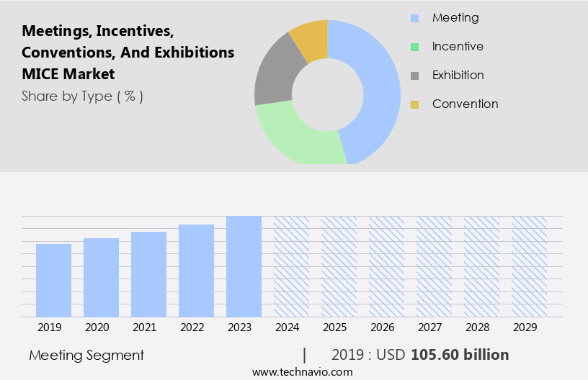Click the blue segment of the donut chart
Viewport: 588px width, 380px height.
[x=378, y=86]
